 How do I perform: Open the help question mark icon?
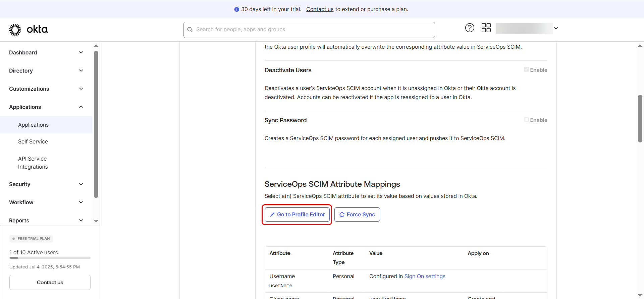coord(470,28)
